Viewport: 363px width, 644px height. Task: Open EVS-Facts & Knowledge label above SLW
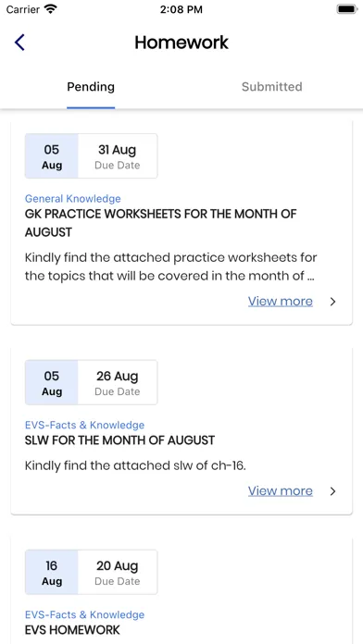coord(84,425)
